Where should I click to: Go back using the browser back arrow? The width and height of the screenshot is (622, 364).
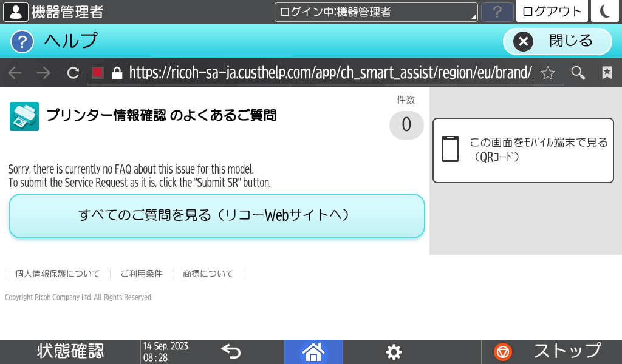click(13, 72)
